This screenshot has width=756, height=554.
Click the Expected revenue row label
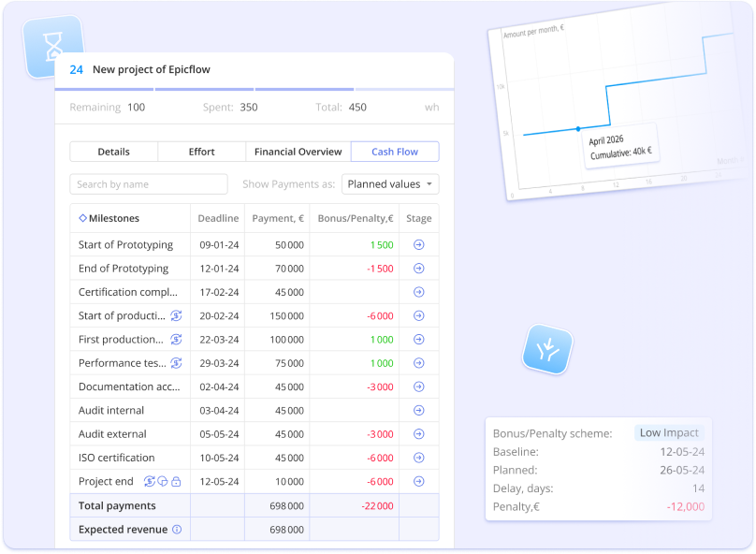123,530
